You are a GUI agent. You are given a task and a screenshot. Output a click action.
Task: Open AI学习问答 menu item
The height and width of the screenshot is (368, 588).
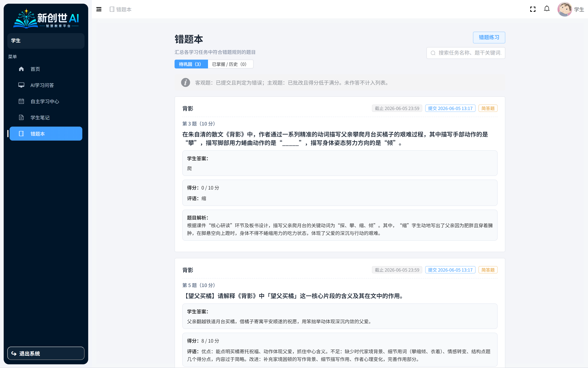(46, 85)
